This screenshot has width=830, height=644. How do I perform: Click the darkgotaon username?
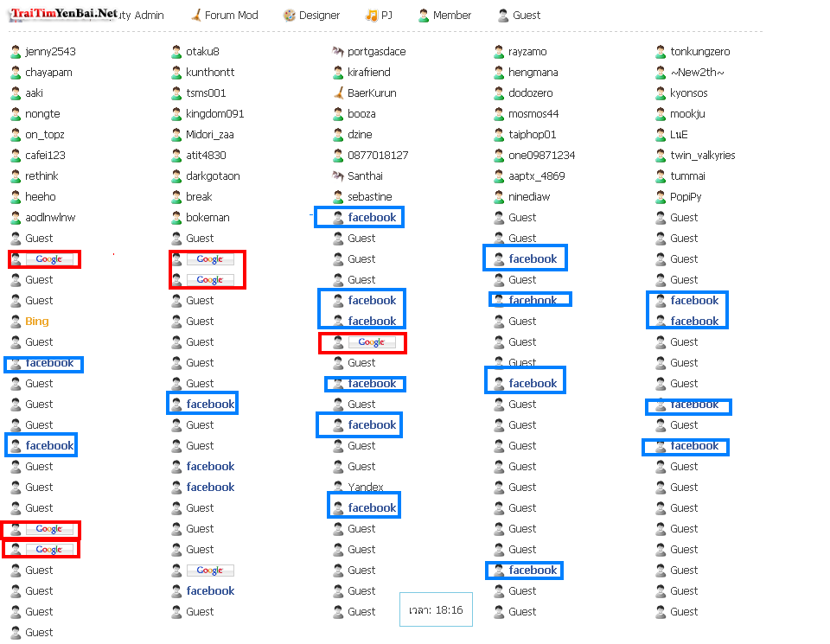[x=213, y=175]
